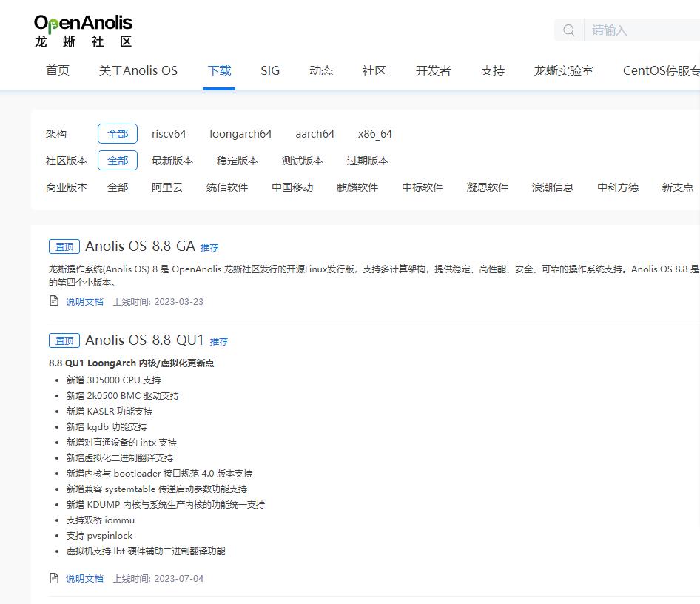Filter commercial version by 凝思软件
This screenshot has width=700, height=604.
pyautogui.click(x=488, y=187)
